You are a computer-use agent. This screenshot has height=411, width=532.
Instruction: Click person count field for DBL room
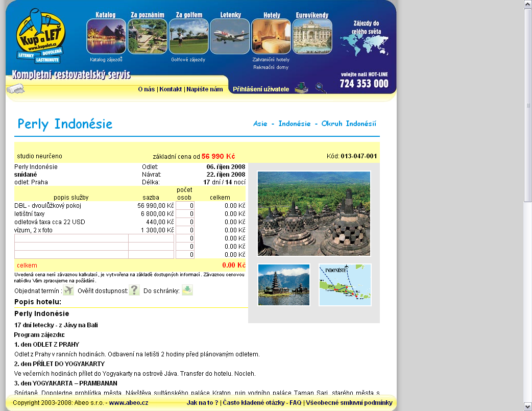click(x=185, y=206)
